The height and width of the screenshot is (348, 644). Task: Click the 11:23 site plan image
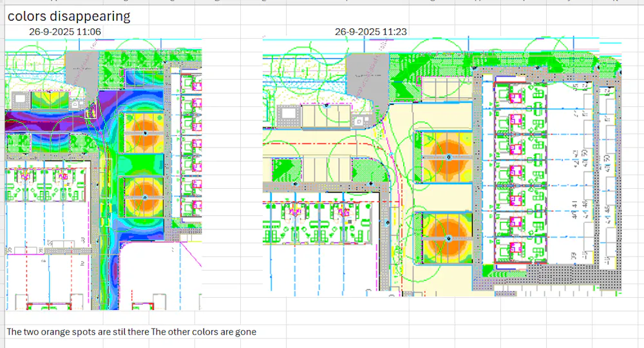coord(442,166)
